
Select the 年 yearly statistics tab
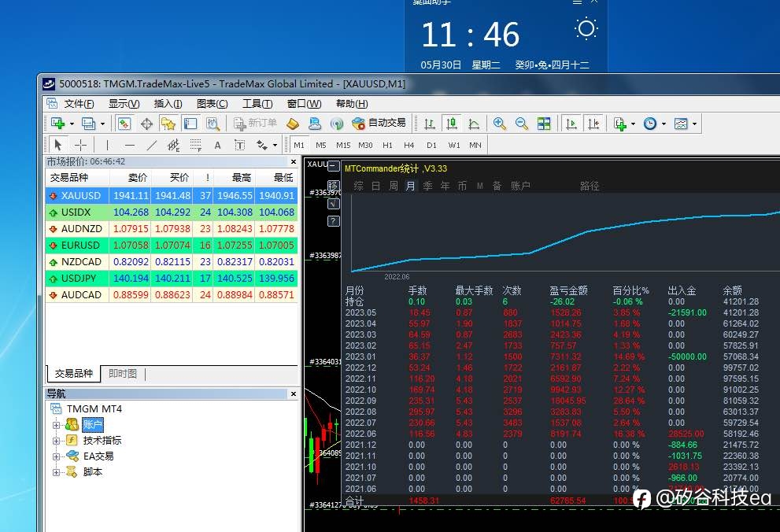[x=445, y=186]
